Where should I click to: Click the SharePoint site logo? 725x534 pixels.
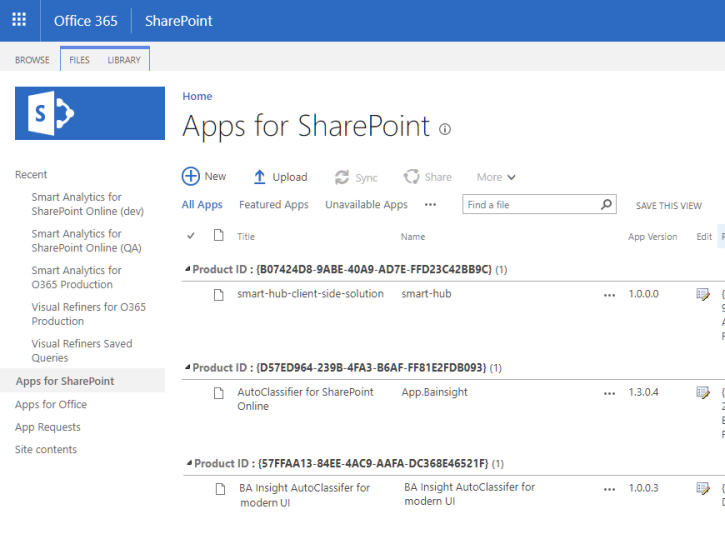[x=90, y=113]
